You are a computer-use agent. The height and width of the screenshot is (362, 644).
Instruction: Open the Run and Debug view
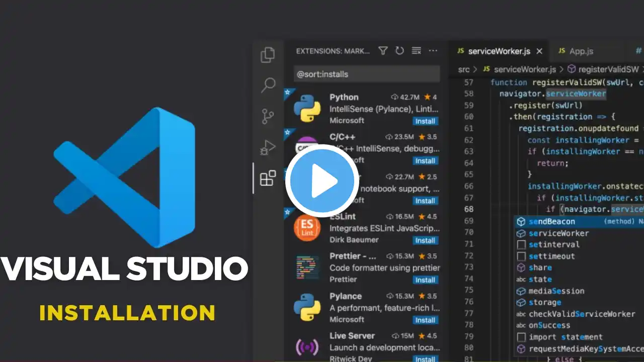268,147
